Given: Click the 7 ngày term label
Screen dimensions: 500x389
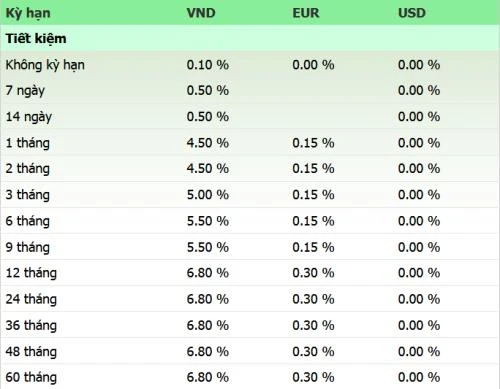Looking at the screenshot, I should (x=25, y=91).
